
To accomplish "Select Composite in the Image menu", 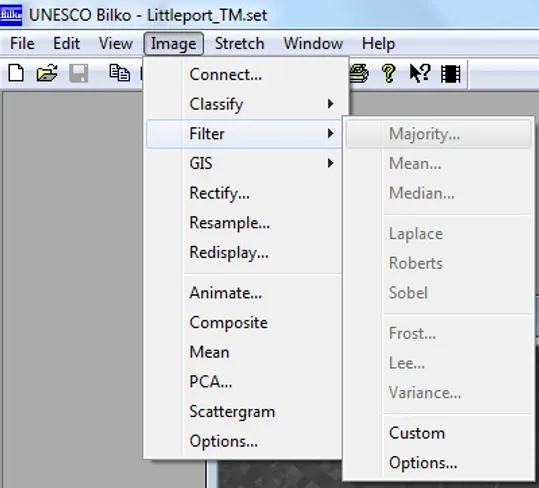I will [x=244, y=323].
